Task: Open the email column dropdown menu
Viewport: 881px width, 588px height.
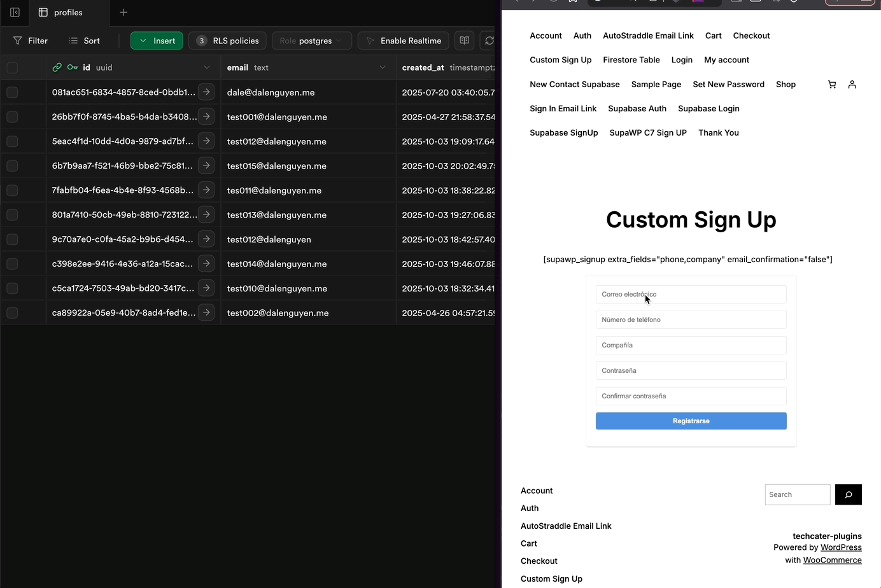Action: point(382,67)
